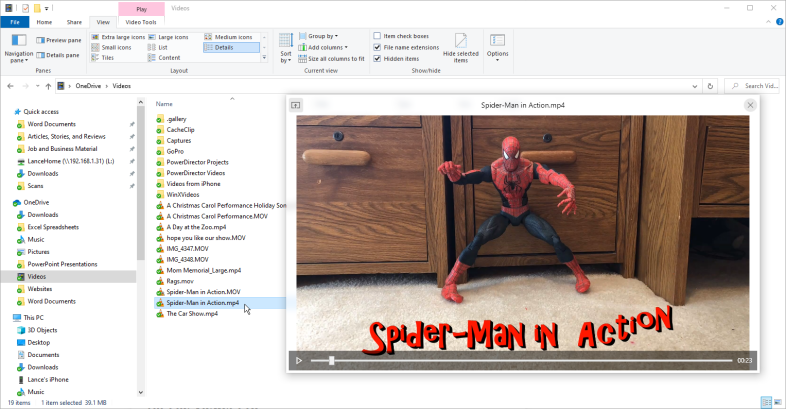Screen dimensions: 786x409
Task: Go back with the Back arrow
Action: [11, 86]
